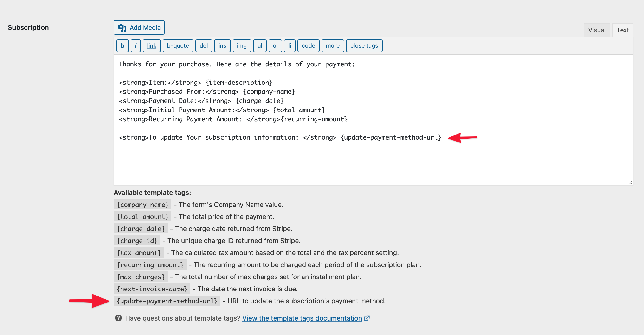The width and height of the screenshot is (644, 335).
Task: Open the template tags documentation link
Action: click(x=302, y=318)
